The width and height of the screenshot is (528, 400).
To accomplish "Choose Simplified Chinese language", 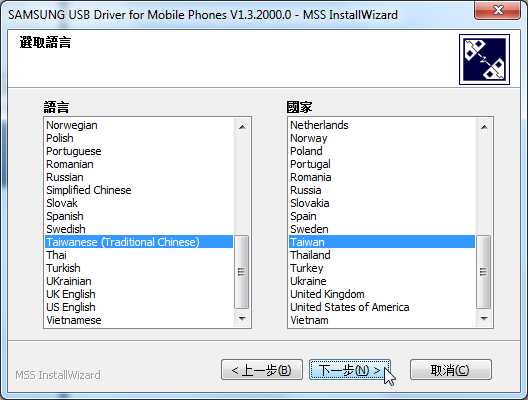I will (x=139, y=190).
